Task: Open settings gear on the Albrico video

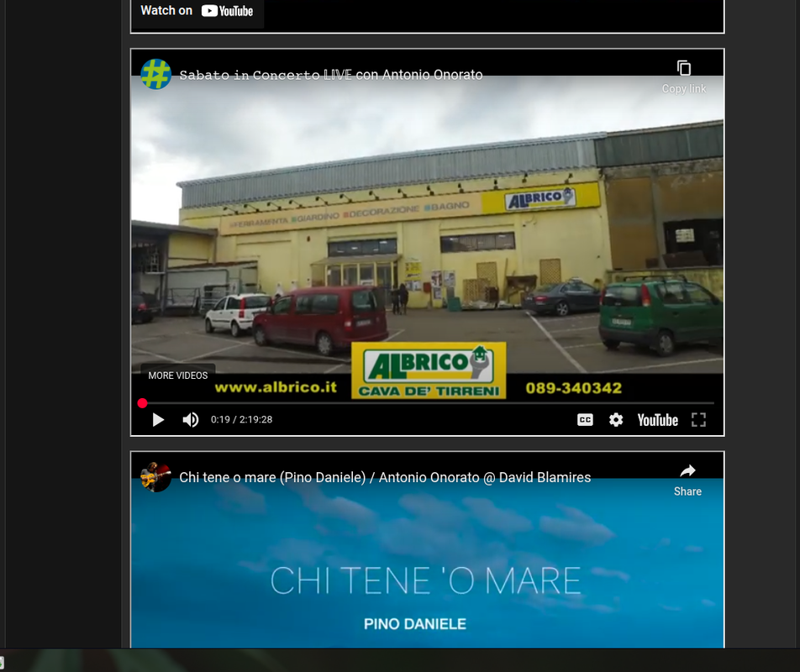Action: point(616,420)
